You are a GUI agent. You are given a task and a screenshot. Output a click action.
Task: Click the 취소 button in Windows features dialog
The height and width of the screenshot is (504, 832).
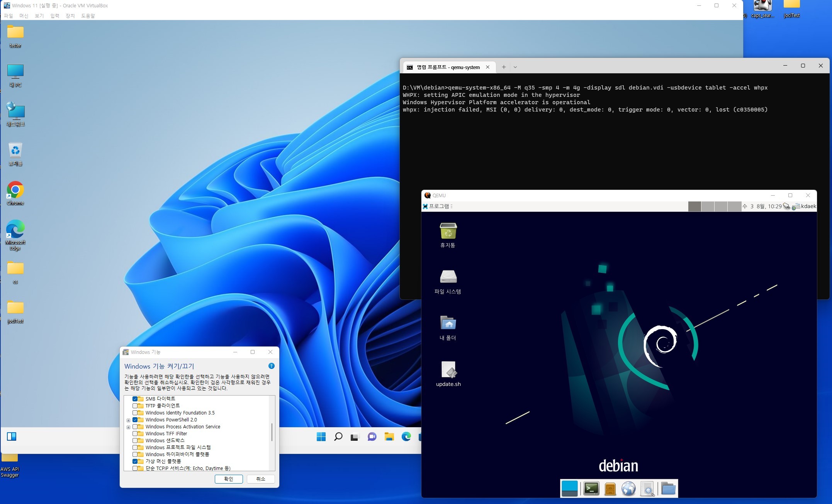(261, 479)
